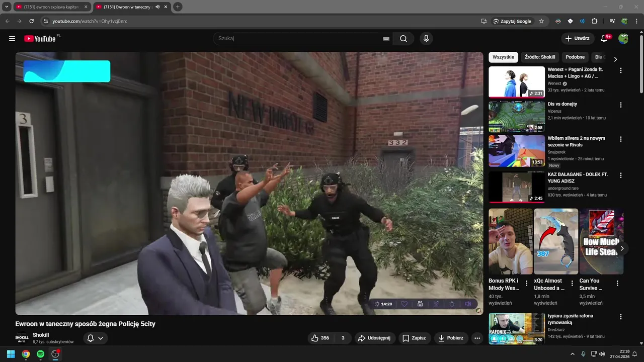Image resolution: width=644 pixels, height=362 pixels.
Task: Click the Zapisz save button
Action: [x=415, y=338]
